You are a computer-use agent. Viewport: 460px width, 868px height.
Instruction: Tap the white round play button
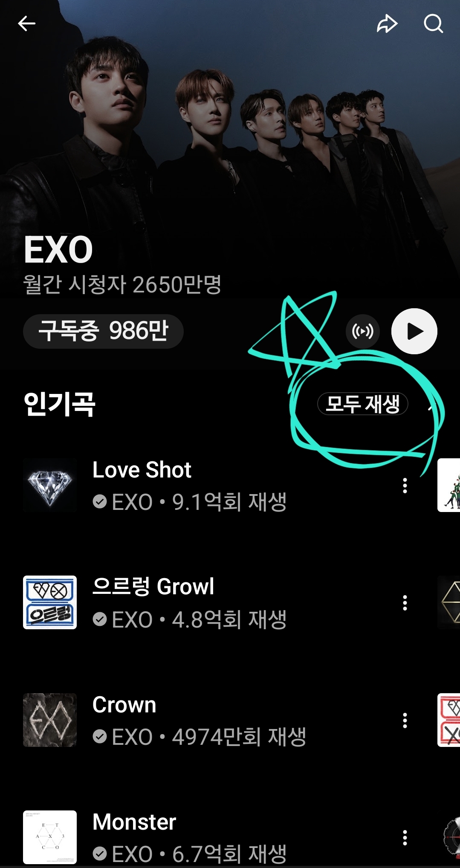pos(414,331)
